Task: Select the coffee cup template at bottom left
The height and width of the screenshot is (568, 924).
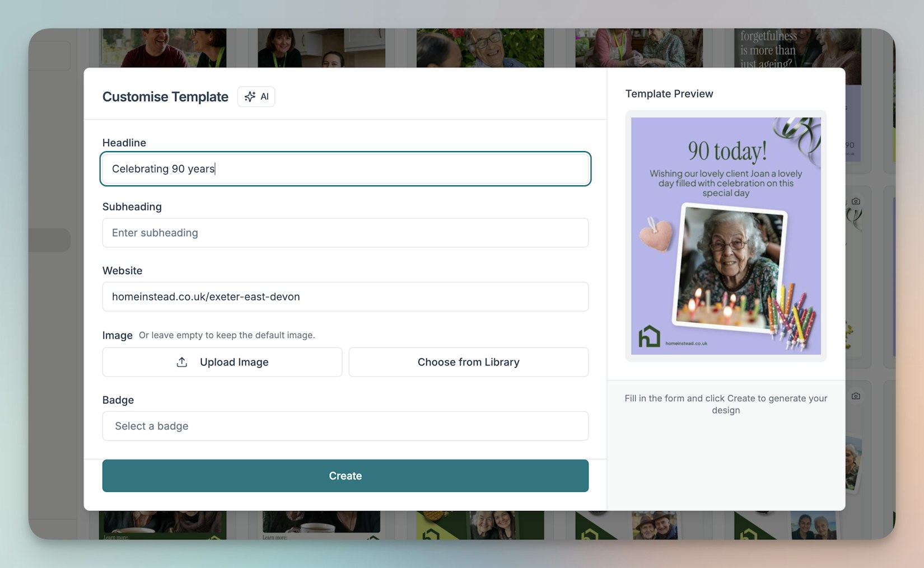Action: pyautogui.click(x=163, y=525)
